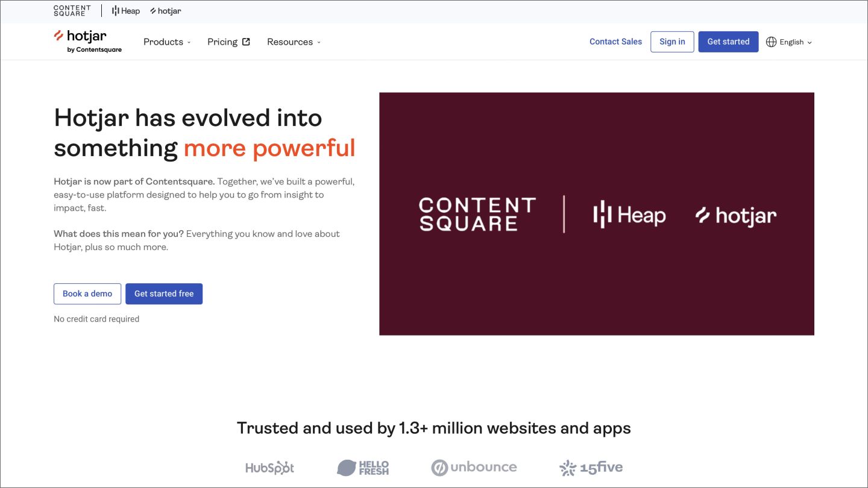Click the Contentsquare Heap hotjar banner image
This screenshot has width=868, height=488.
[596, 213]
